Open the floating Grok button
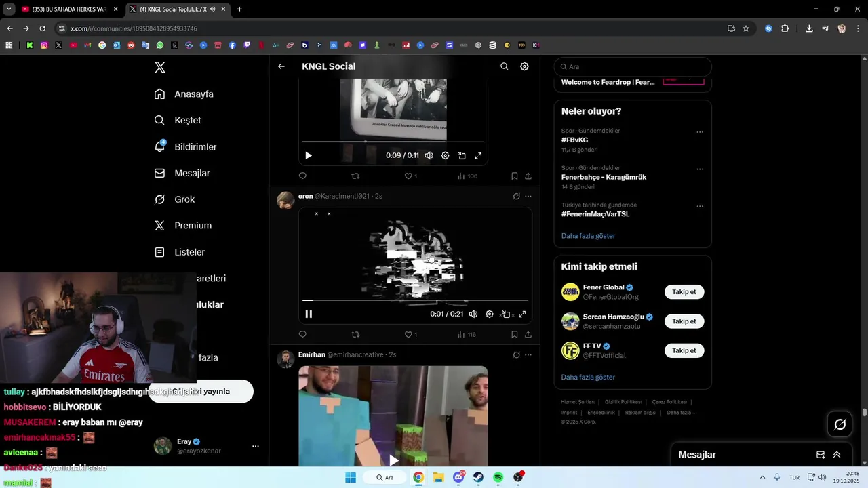Image resolution: width=868 pixels, height=488 pixels. coord(840,424)
